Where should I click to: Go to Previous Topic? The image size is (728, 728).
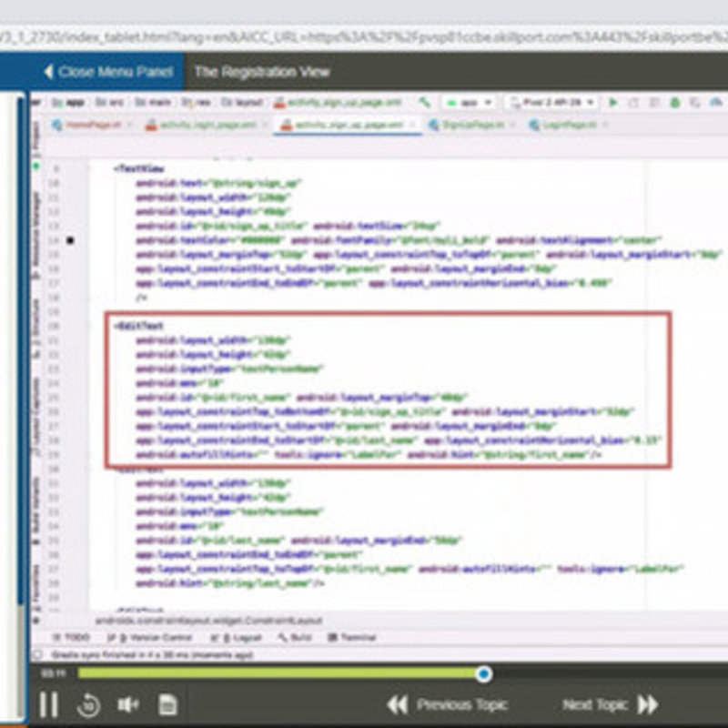[x=448, y=704]
